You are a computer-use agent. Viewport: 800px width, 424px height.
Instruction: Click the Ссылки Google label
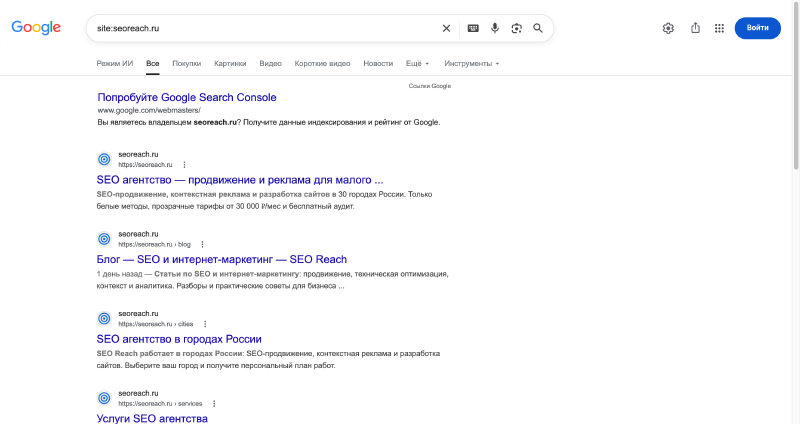(430, 86)
